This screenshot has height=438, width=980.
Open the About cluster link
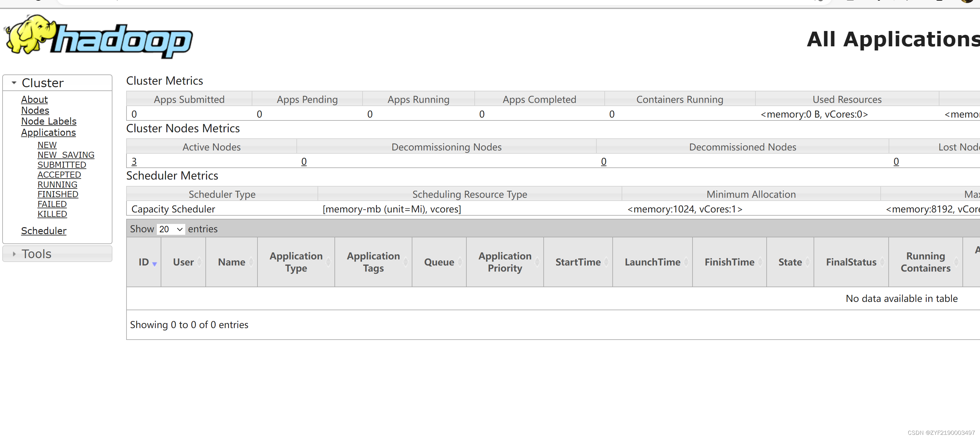click(x=34, y=99)
